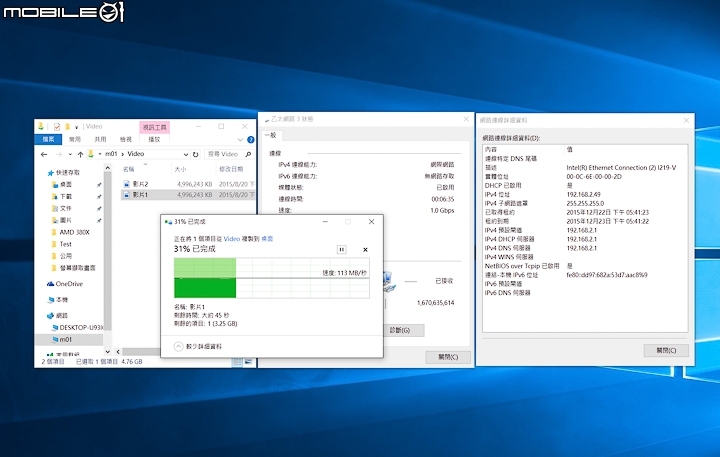Select 網路 (Network) in the navigation pane
The width and height of the screenshot is (720, 457).
click(x=62, y=316)
